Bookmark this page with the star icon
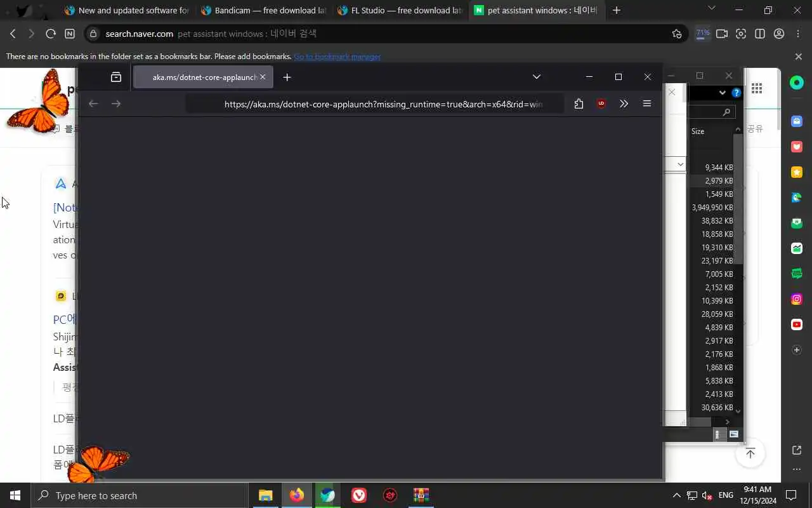The image size is (812, 508). coord(677,34)
